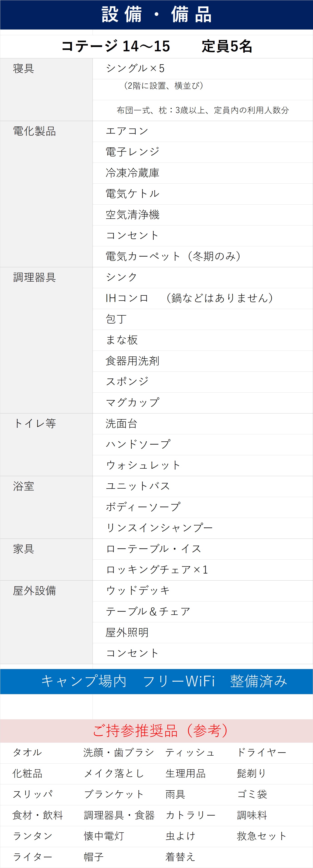Click the 定員5名 capacity label
313x868 pixels.
(227, 47)
